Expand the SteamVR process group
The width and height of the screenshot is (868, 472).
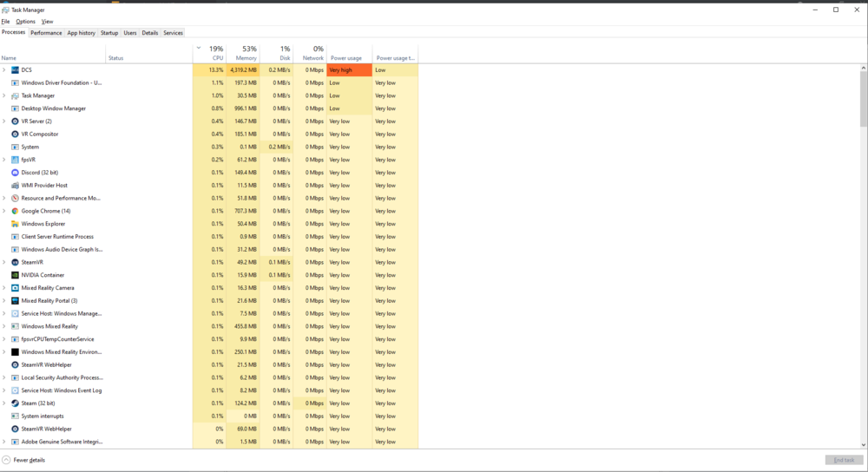tap(3, 262)
